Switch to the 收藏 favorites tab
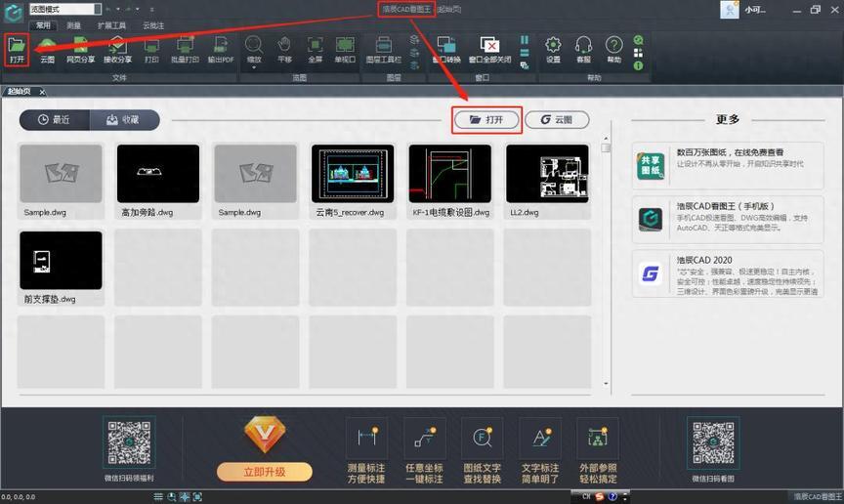This screenshot has height=504, width=844. tap(124, 119)
